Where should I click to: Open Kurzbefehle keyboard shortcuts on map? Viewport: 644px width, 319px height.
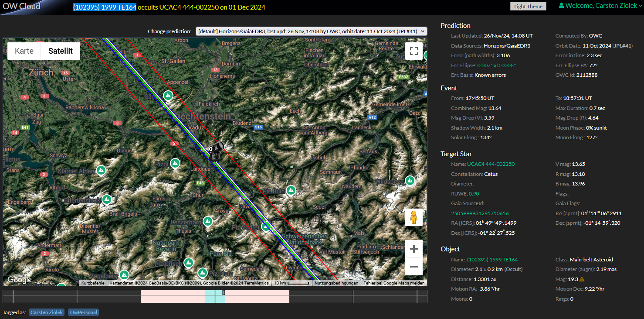pos(93,283)
